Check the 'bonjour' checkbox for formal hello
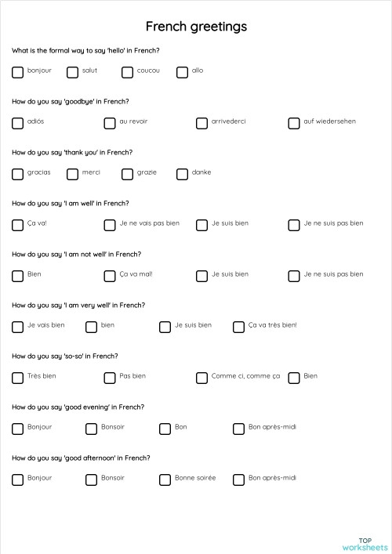The image size is (392, 554). [17, 72]
